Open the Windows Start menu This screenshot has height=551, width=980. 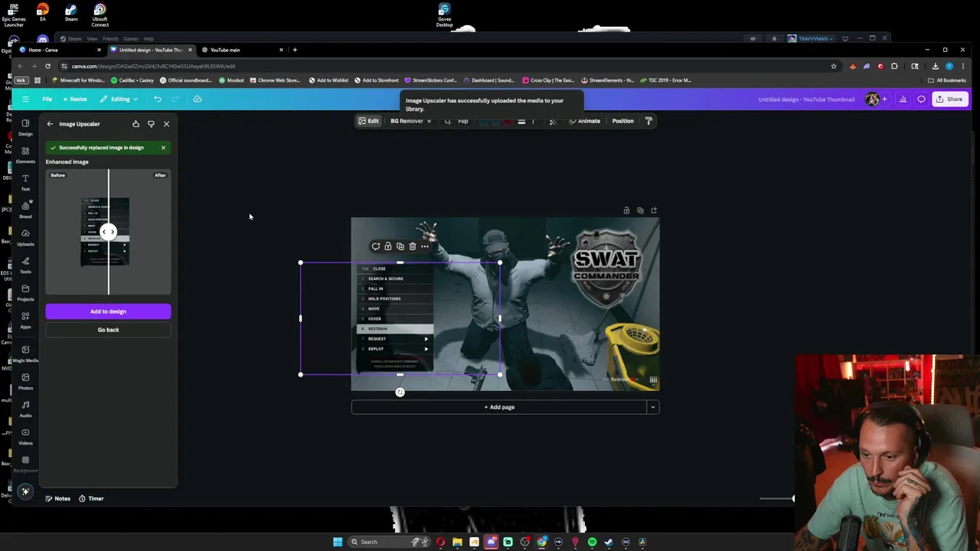point(338,542)
